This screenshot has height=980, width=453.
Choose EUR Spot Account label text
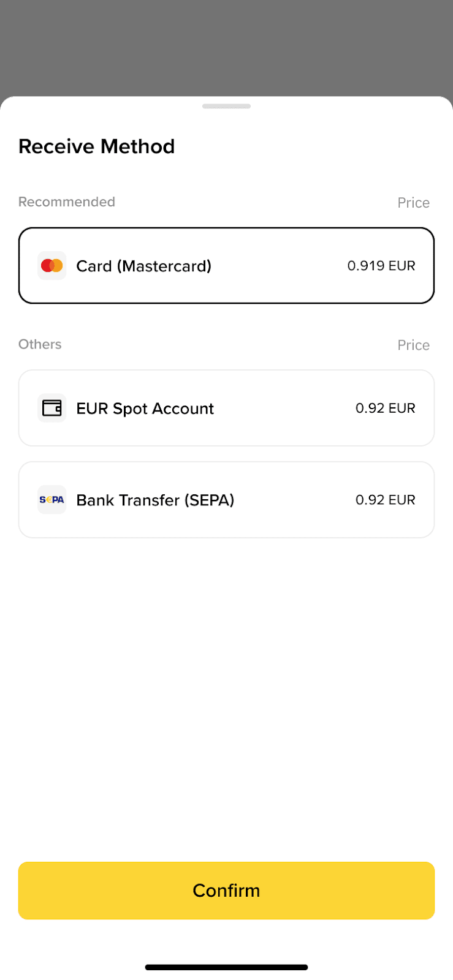[145, 409]
